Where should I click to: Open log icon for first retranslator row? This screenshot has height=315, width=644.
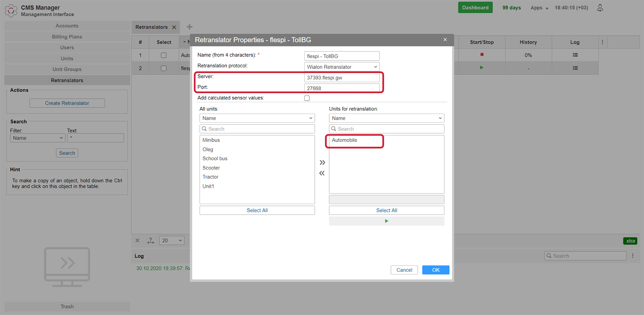point(575,55)
